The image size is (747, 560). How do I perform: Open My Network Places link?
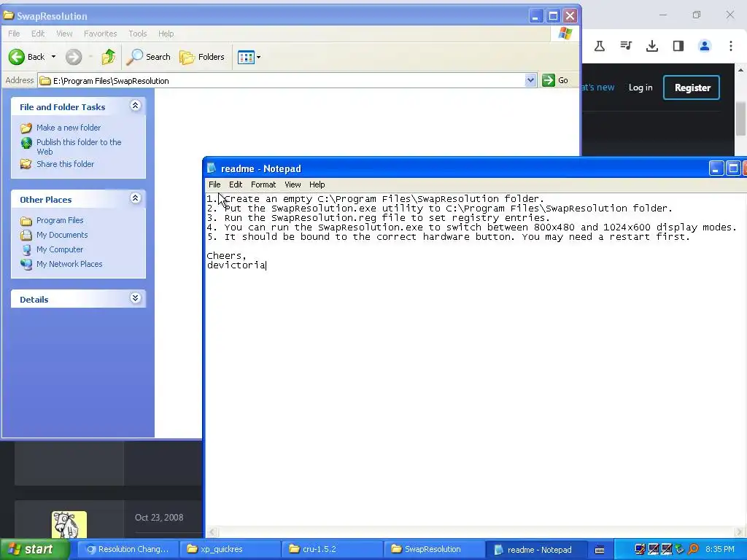(x=69, y=264)
